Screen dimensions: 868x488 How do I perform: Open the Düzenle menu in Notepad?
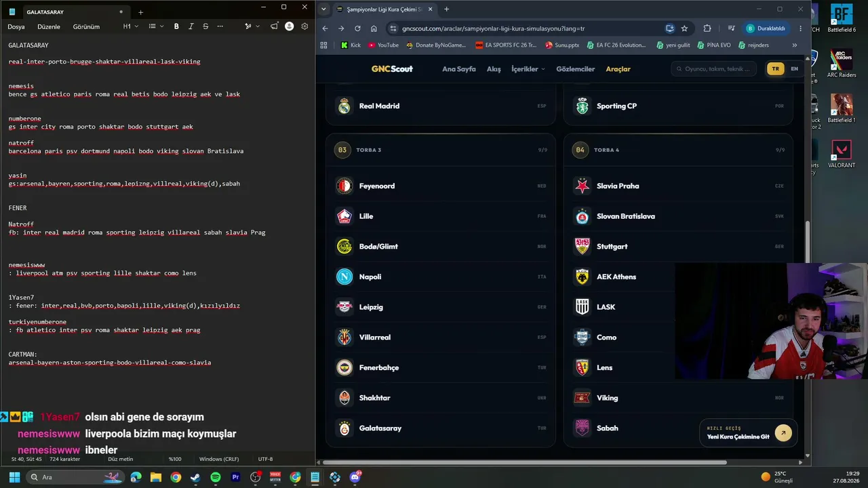(x=49, y=26)
